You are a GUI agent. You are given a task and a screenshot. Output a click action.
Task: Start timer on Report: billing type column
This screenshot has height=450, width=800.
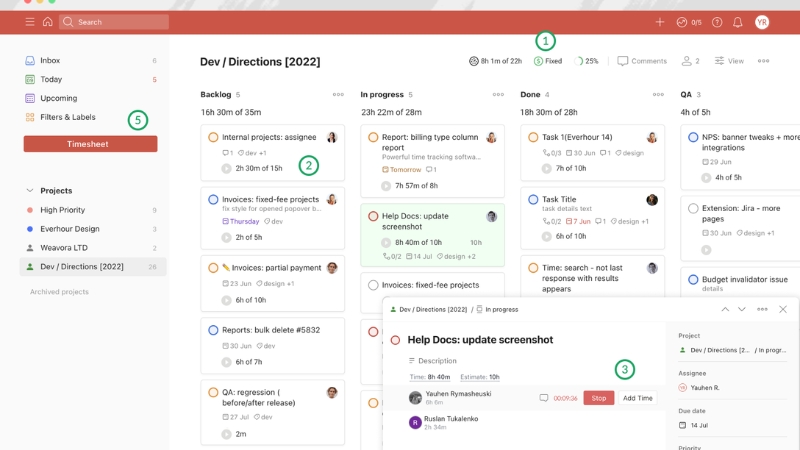coord(386,186)
